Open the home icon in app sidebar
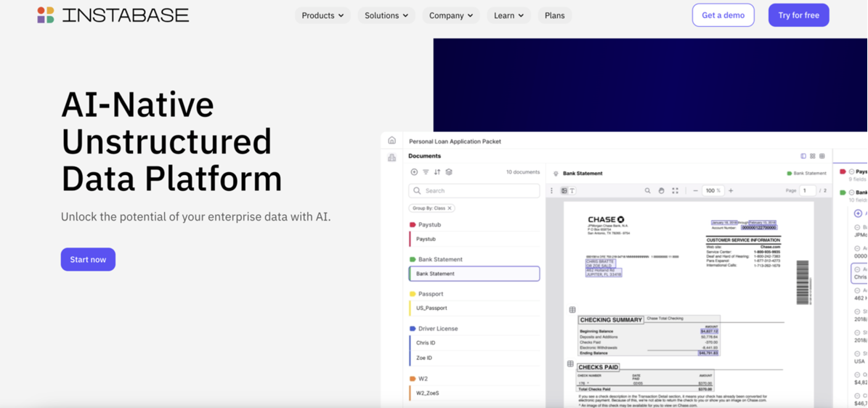Screen dimensions: 868x408 coord(392,140)
